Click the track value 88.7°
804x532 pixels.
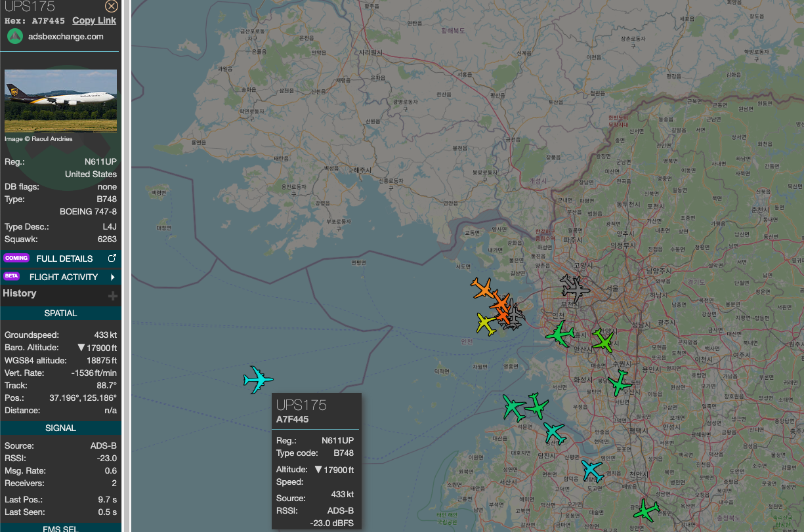tap(106, 385)
